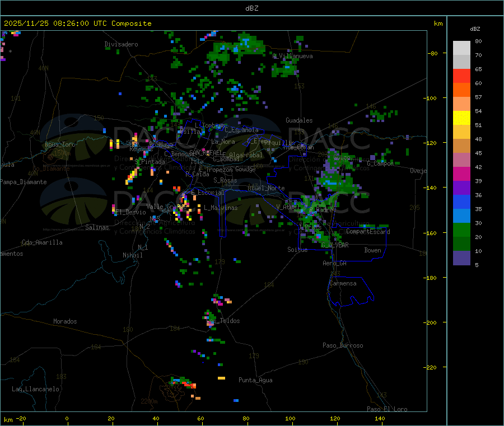Click the Paso_El_Loro location label
The image size is (504, 426).
point(387,409)
